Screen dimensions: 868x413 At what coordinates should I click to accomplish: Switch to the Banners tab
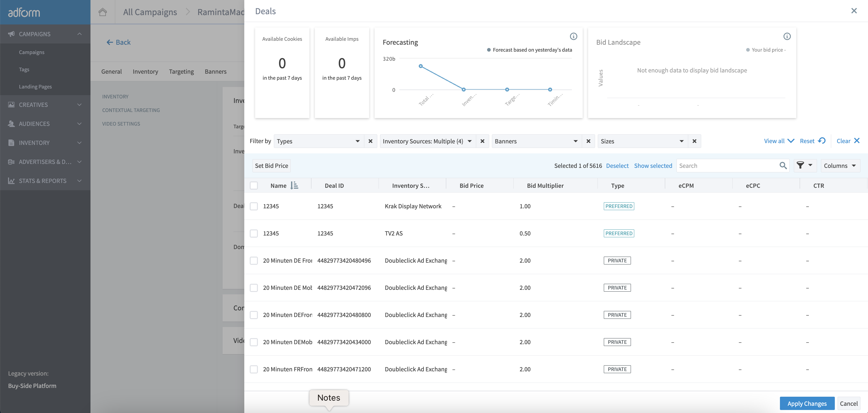pos(216,71)
